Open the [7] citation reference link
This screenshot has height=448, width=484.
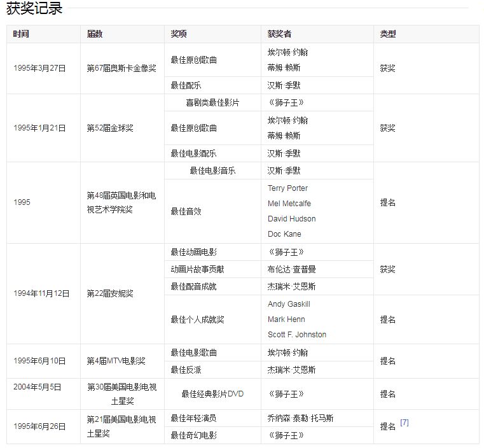pos(404,423)
